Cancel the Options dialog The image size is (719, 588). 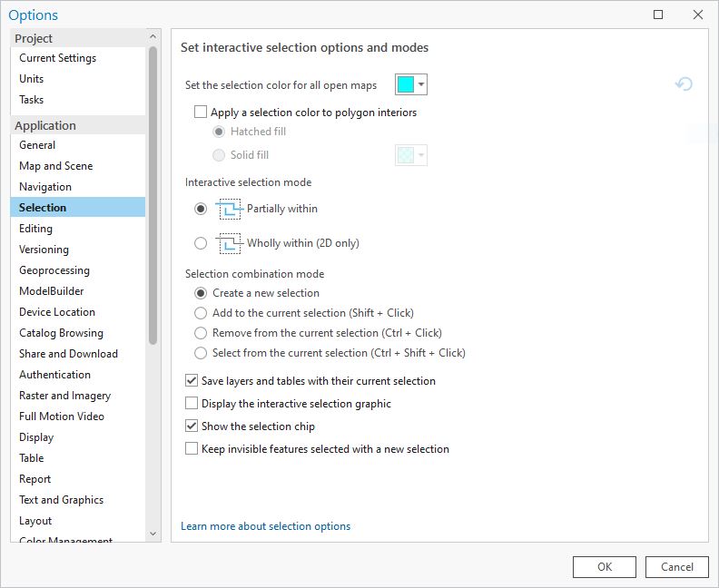[676, 567]
